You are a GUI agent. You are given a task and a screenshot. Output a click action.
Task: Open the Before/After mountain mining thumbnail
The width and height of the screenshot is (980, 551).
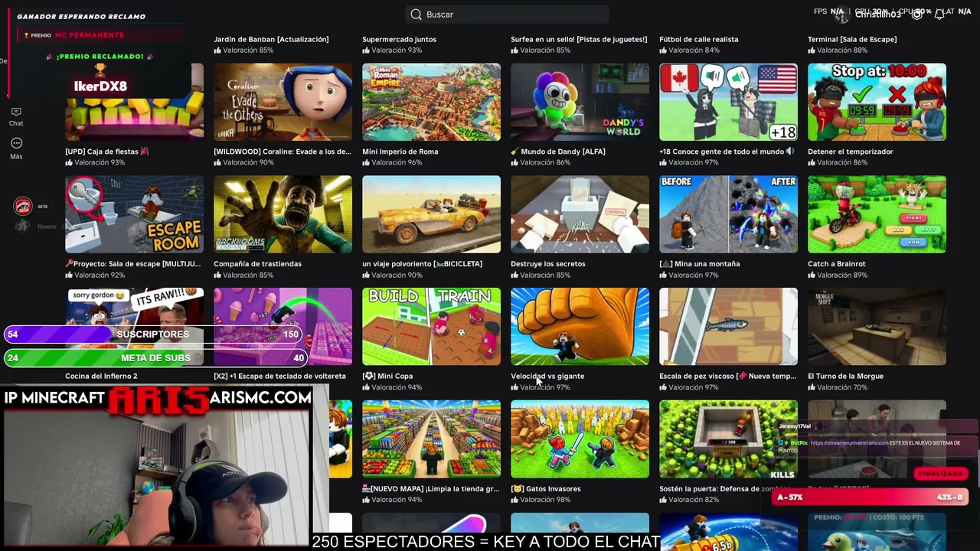pyautogui.click(x=729, y=215)
